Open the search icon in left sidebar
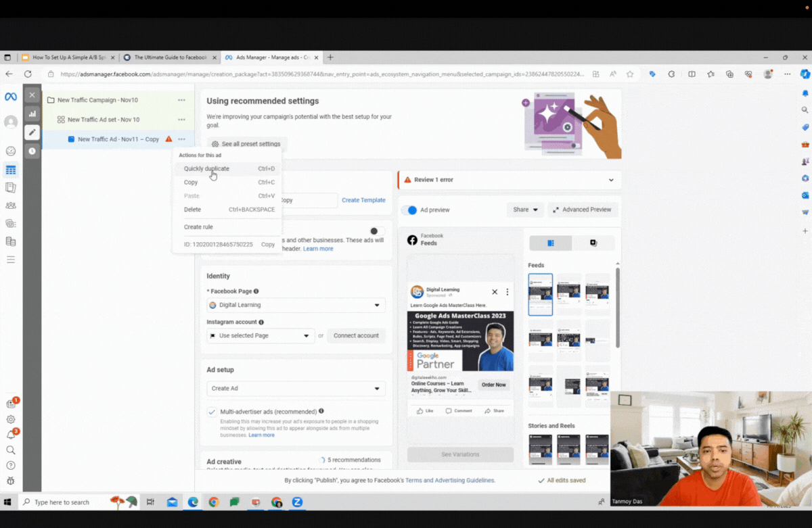Viewport: 812px width, 528px height. click(x=11, y=450)
